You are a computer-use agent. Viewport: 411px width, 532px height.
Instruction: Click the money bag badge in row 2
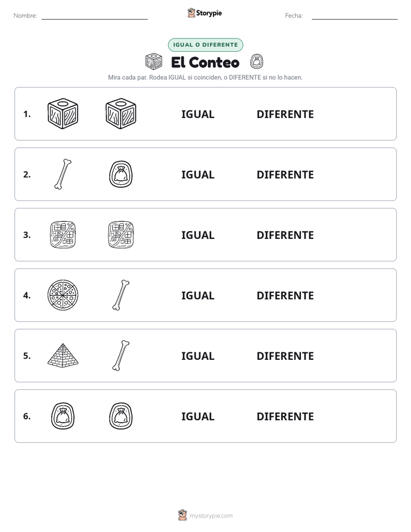121,174
